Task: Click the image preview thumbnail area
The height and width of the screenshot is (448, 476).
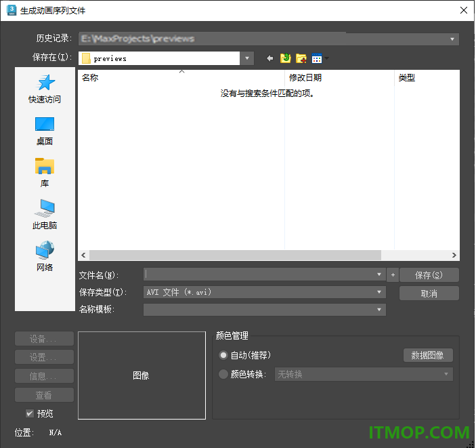Action: pos(142,375)
